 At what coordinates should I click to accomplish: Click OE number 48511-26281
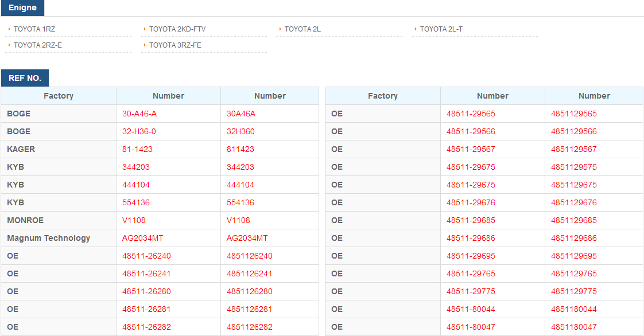coord(146,309)
